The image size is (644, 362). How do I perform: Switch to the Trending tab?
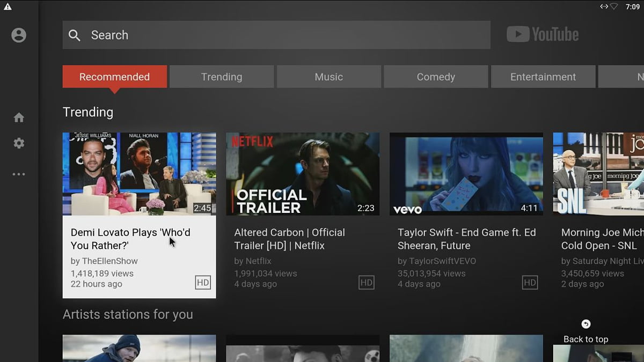[x=221, y=76]
